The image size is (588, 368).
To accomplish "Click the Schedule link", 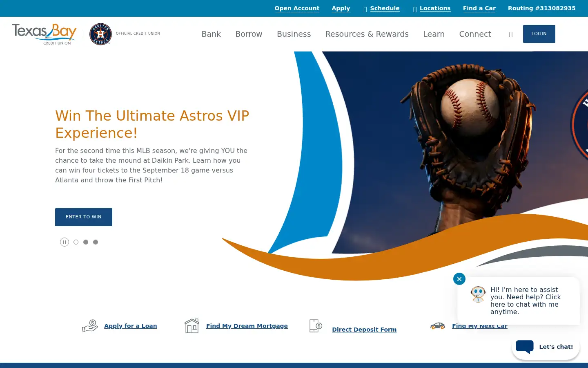I will coord(385,8).
